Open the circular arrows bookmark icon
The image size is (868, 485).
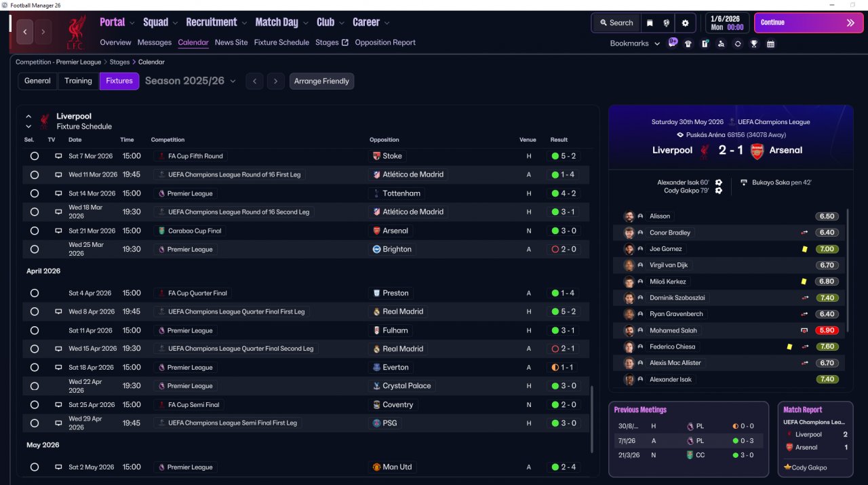point(738,44)
